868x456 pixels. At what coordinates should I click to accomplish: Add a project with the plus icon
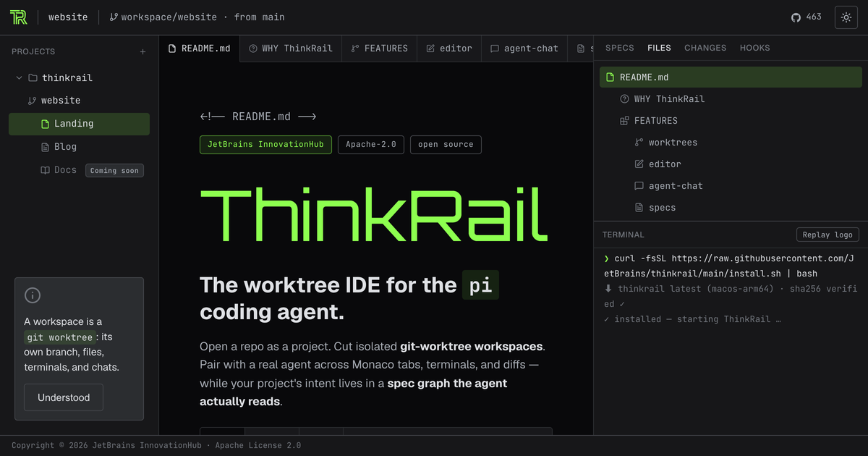pos(142,51)
